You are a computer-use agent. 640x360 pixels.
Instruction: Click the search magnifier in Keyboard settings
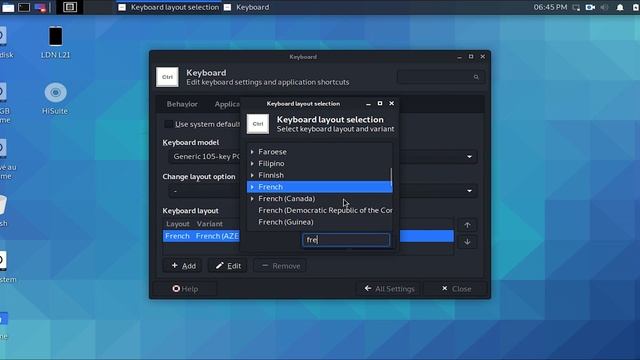[x=476, y=77]
